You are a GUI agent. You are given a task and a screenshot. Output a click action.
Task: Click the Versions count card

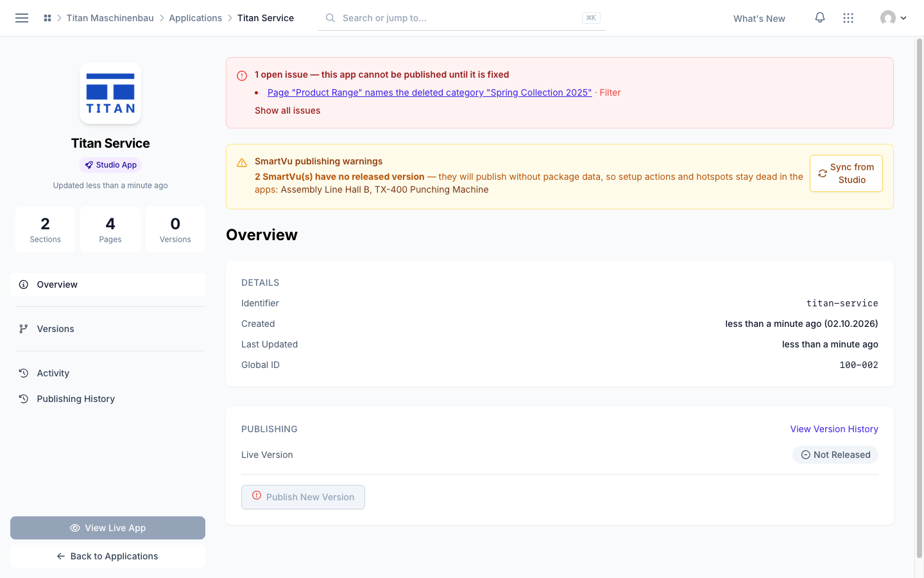(x=175, y=229)
